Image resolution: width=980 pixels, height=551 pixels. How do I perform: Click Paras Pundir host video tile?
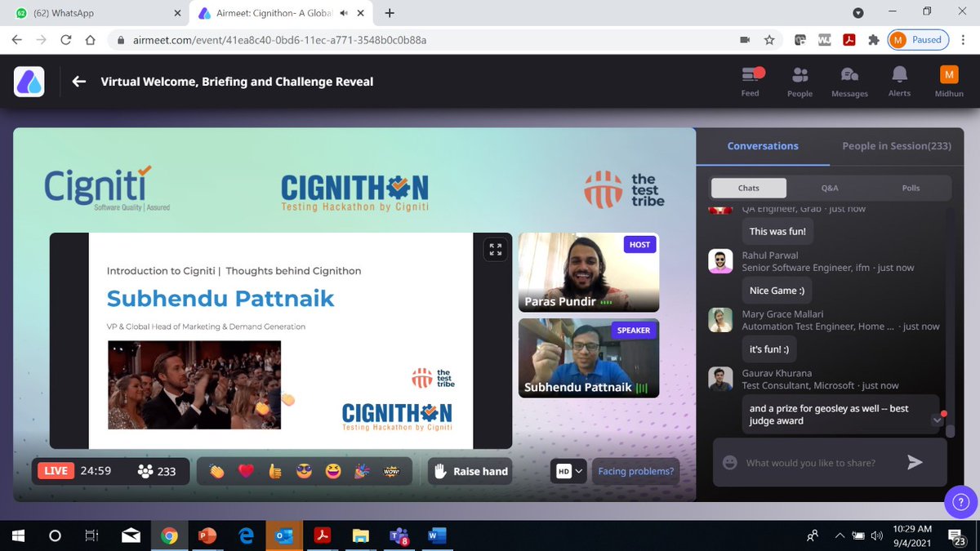(589, 273)
